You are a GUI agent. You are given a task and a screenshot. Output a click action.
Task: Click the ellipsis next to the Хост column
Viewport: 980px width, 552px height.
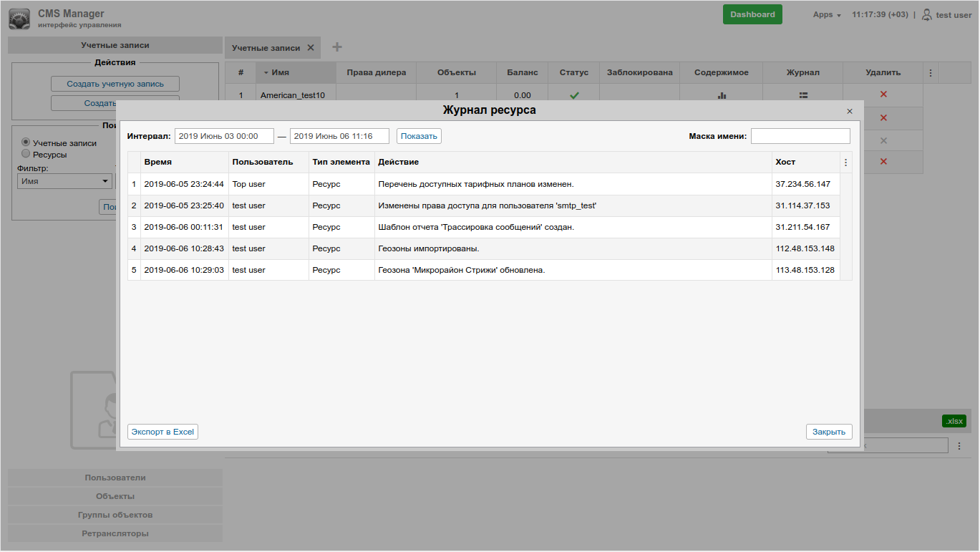(845, 162)
